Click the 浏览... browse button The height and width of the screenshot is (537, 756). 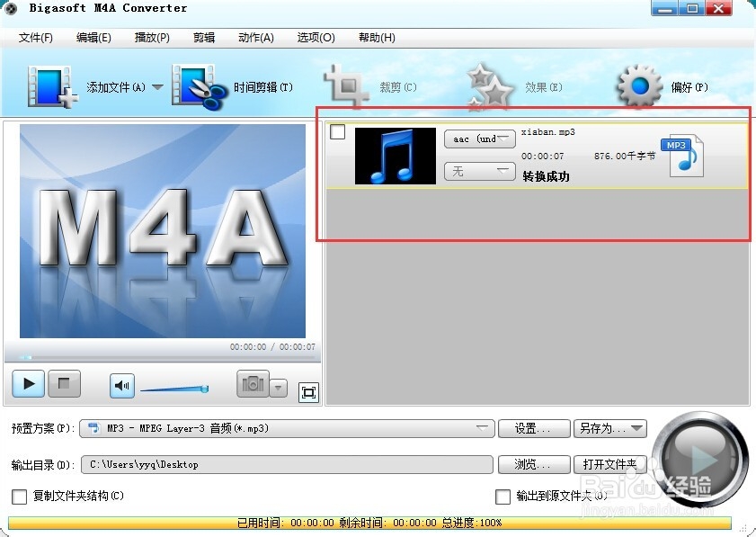(x=534, y=465)
